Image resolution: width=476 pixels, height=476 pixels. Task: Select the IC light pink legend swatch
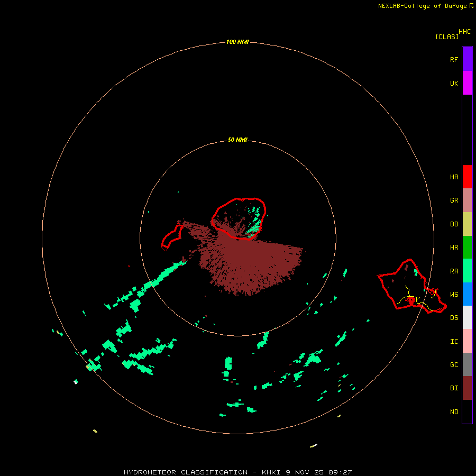(x=467, y=341)
